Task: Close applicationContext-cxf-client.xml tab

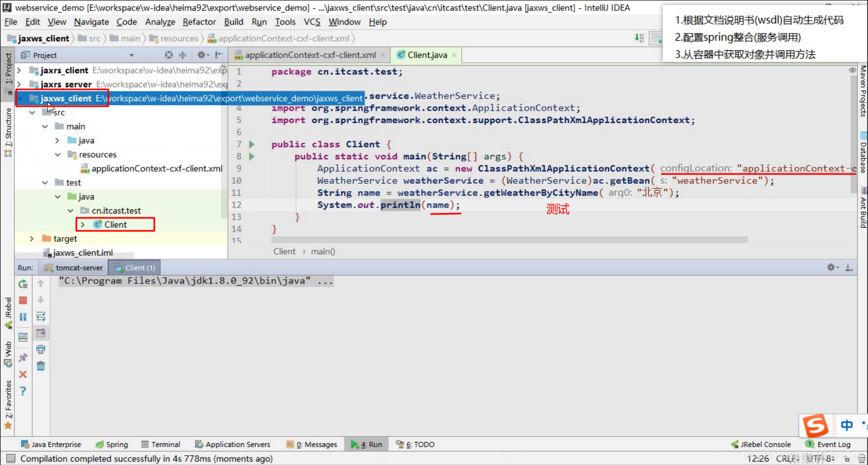Action: [x=382, y=55]
